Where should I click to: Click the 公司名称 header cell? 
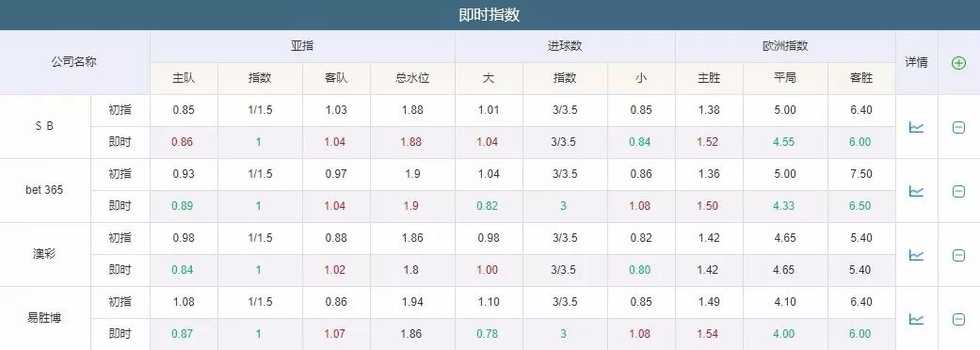click(74, 62)
